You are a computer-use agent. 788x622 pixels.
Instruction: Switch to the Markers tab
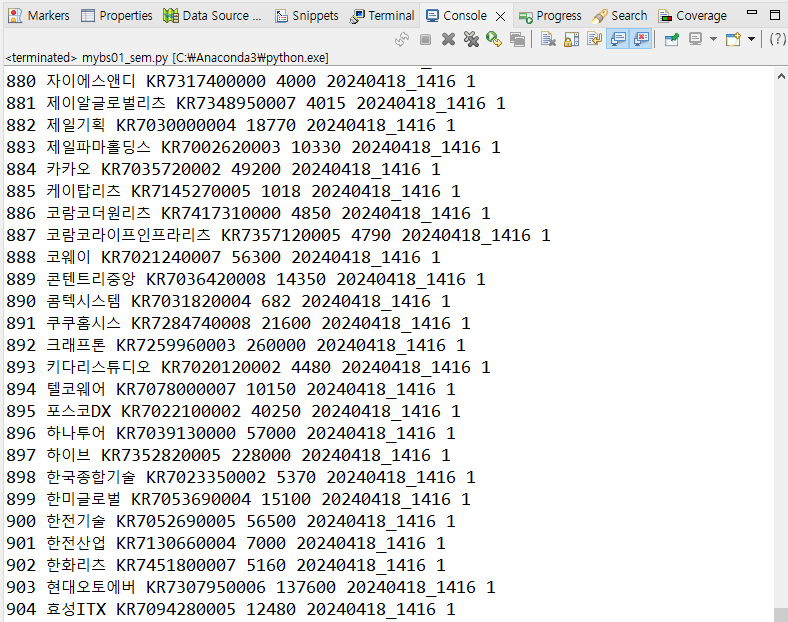click(39, 16)
